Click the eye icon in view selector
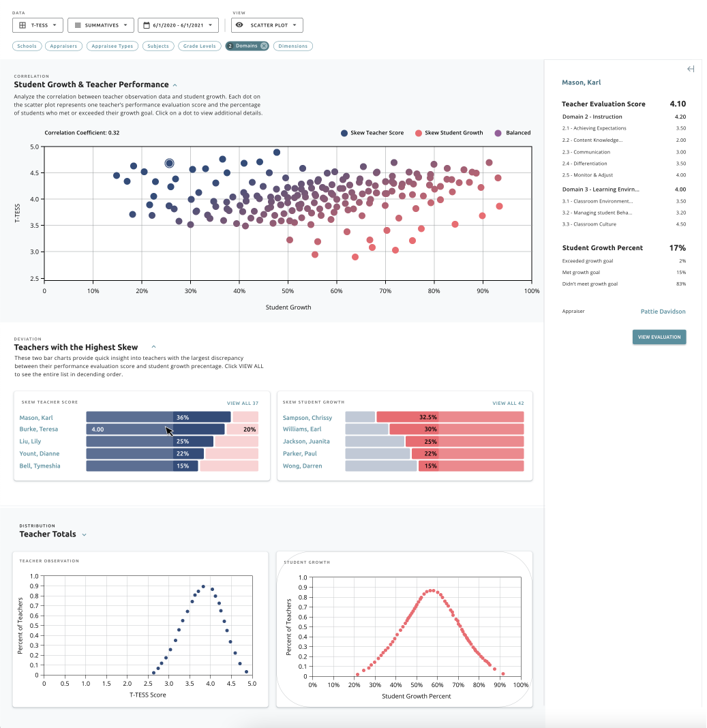The height and width of the screenshot is (728, 707). click(x=239, y=25)
